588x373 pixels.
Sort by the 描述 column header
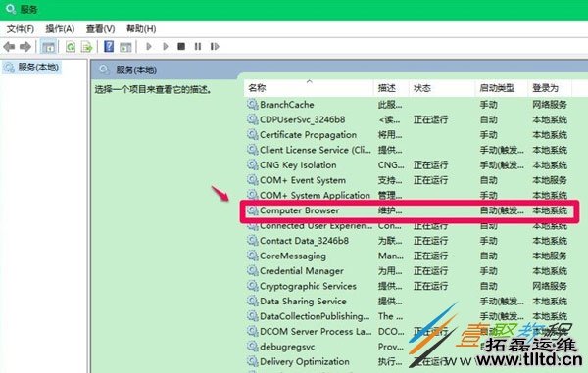point(391,88)
